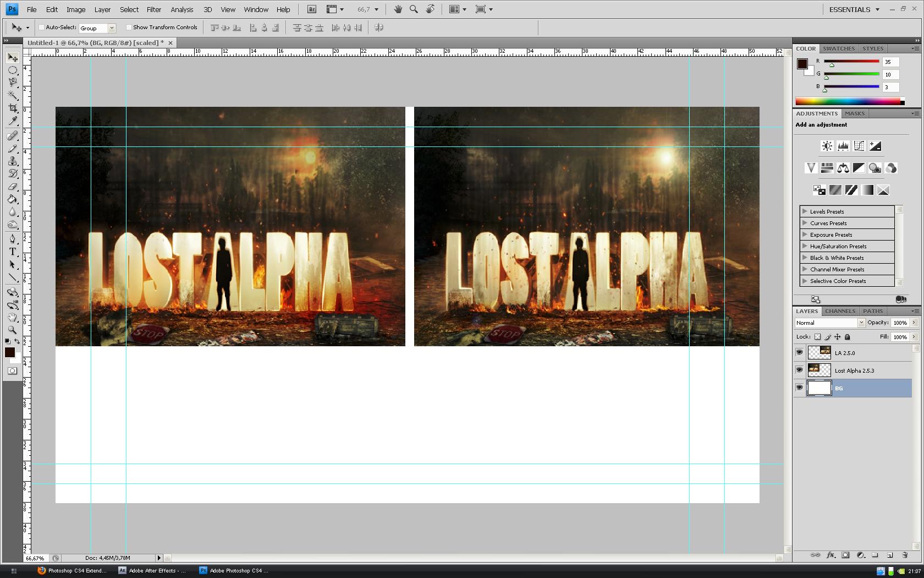Click the Windows Start button
Image resolution: width=924 pixels, height=578 pixels.
click(14, 571)
